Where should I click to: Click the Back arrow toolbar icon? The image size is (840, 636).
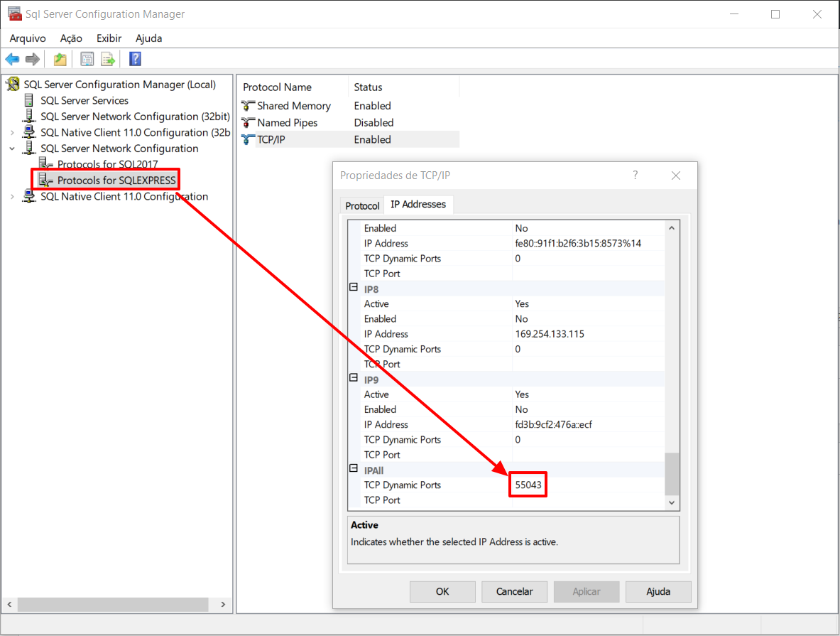[x=12, y=59]
